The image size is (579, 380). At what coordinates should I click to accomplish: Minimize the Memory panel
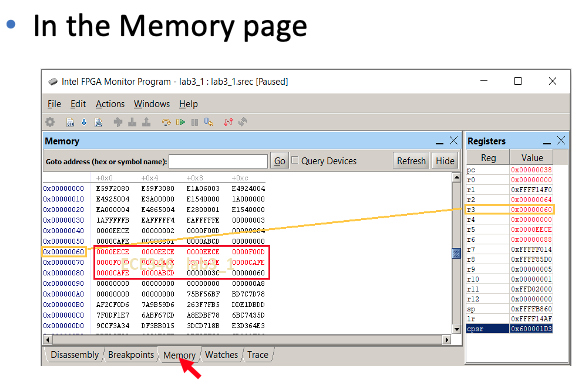[439, 142]
